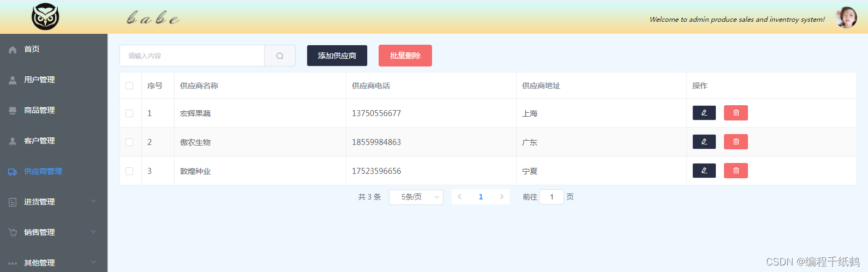Check the box for row 宏辉果蔬
Screen dimensions: 868x272
click(x=129, y=113)
